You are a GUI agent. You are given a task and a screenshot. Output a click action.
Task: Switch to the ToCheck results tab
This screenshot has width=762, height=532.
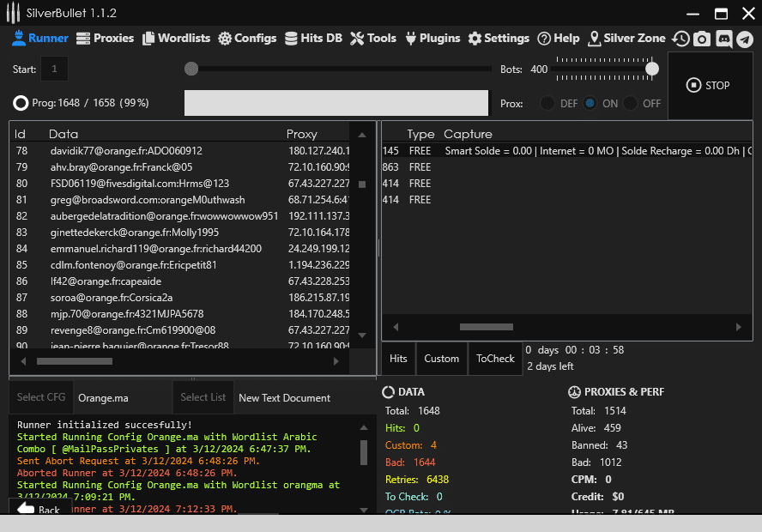coord(495,359)
